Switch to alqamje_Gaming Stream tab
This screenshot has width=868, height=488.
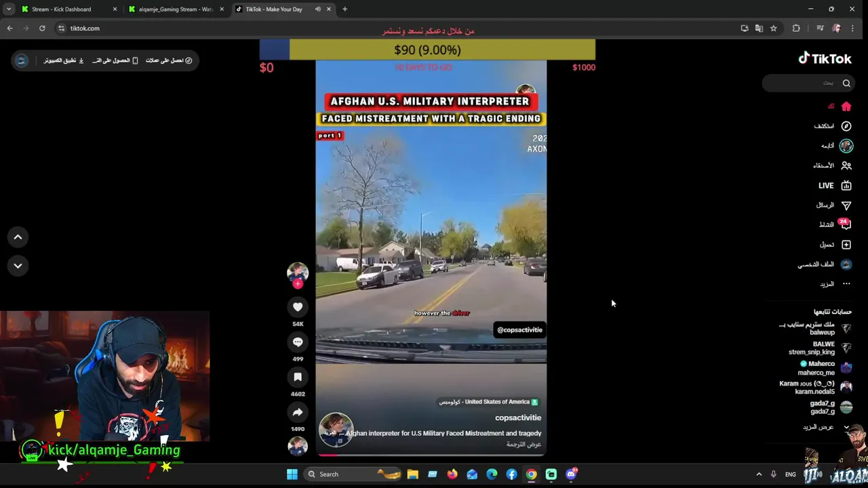[175, 9]
